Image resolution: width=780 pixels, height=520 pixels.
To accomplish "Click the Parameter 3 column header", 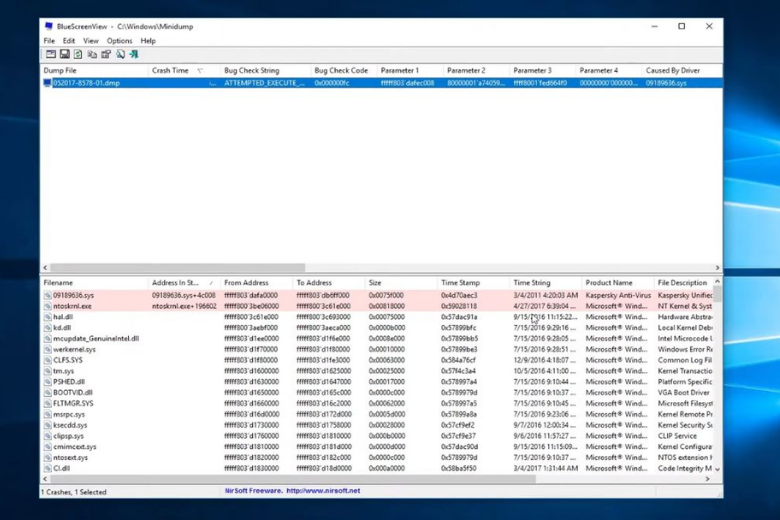I will [x=543, y=71].
